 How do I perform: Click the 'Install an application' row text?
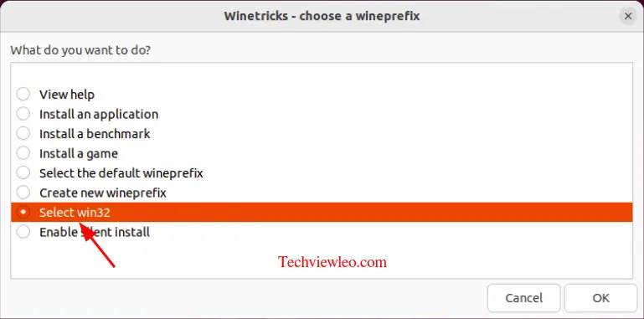click(x=99, y=114)
